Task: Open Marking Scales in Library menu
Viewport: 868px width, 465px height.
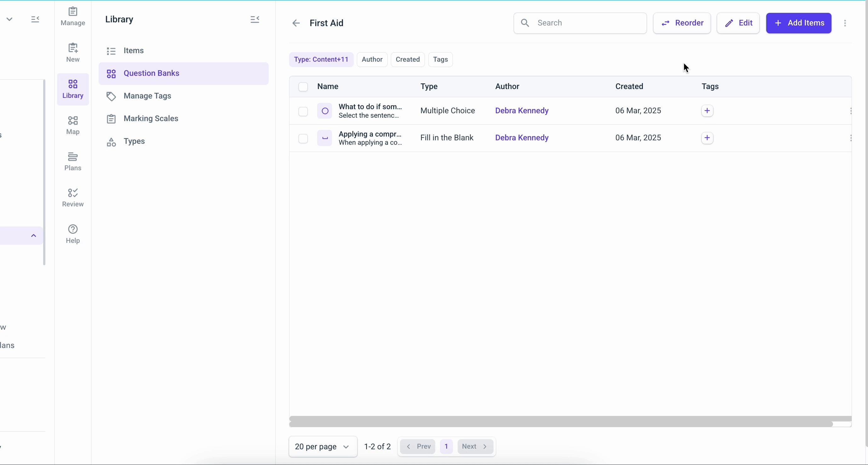Action: [x=184, y=119]
